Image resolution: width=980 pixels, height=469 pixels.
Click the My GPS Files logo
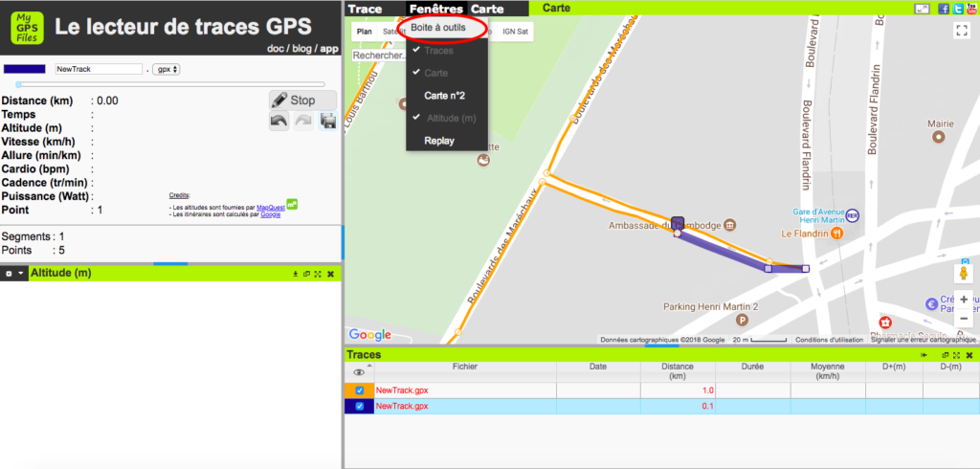27,27
